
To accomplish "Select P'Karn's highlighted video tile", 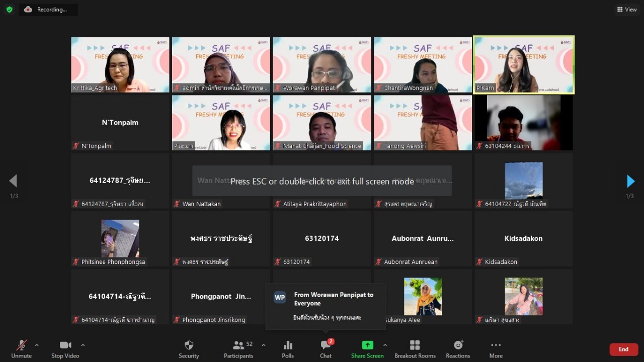I will [523, 65].
